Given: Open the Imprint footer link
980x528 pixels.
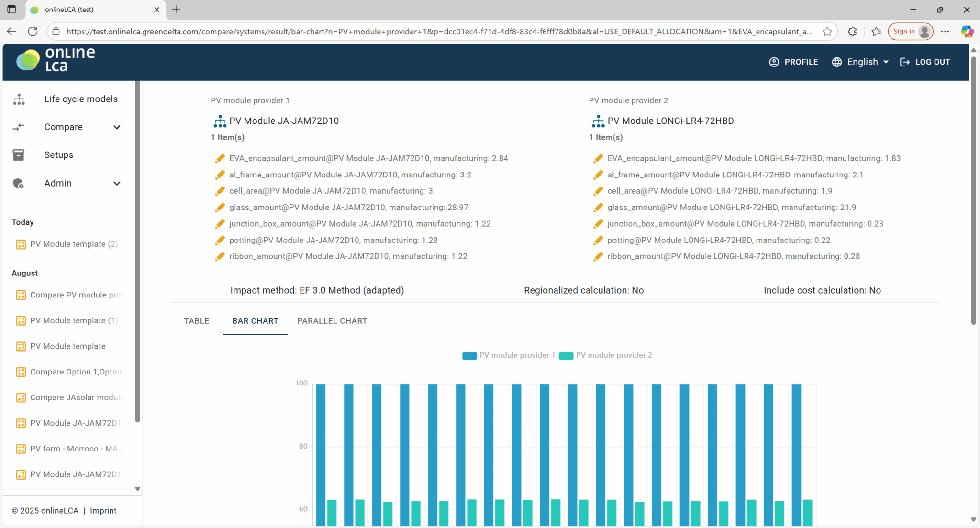Looking at the screenshot, I should (x=103, y=511).
